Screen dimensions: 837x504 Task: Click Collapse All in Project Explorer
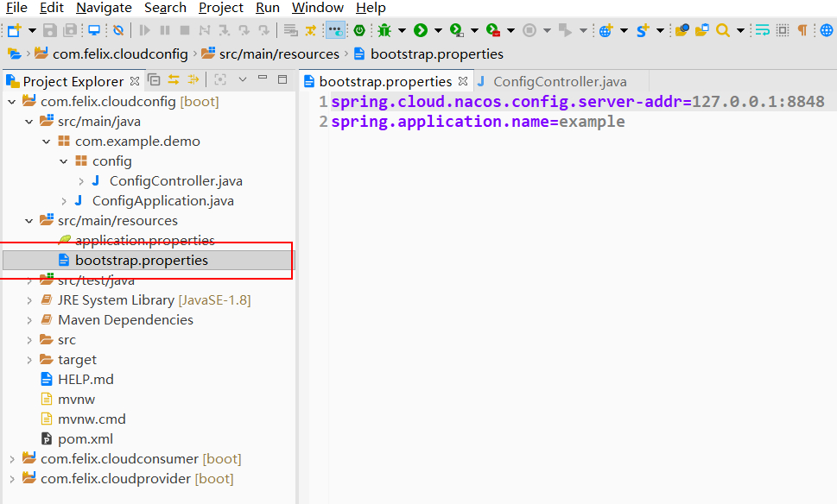coord(154,80)
